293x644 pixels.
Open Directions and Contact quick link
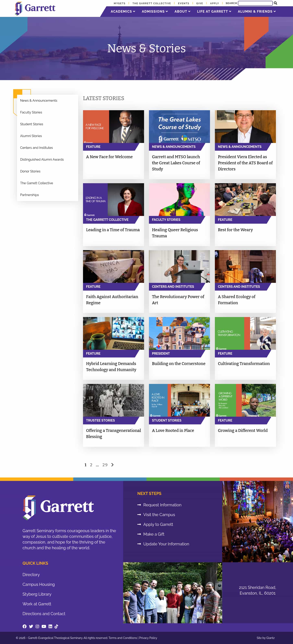click(44, 613)
